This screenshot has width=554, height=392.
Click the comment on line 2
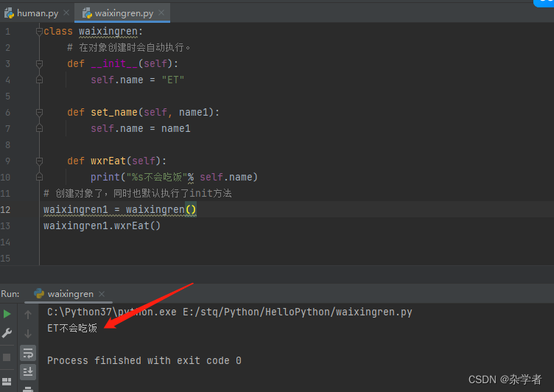click(129, 48)
